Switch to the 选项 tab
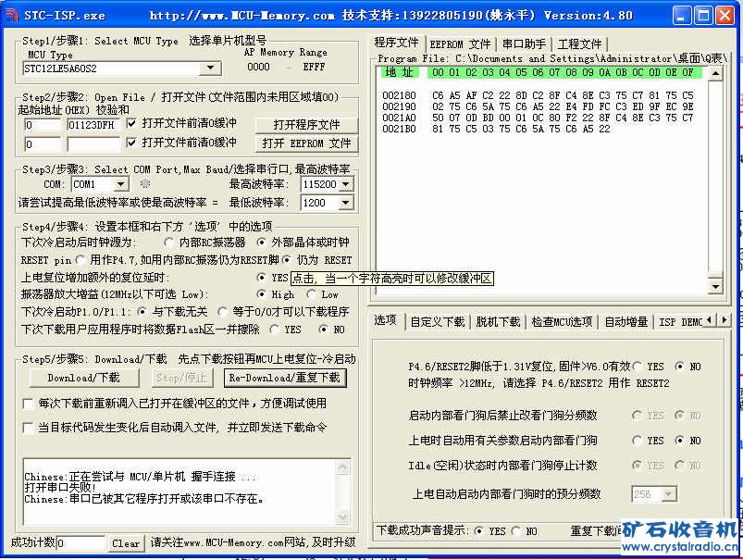The image size is (743, 560). coord(385,320)
